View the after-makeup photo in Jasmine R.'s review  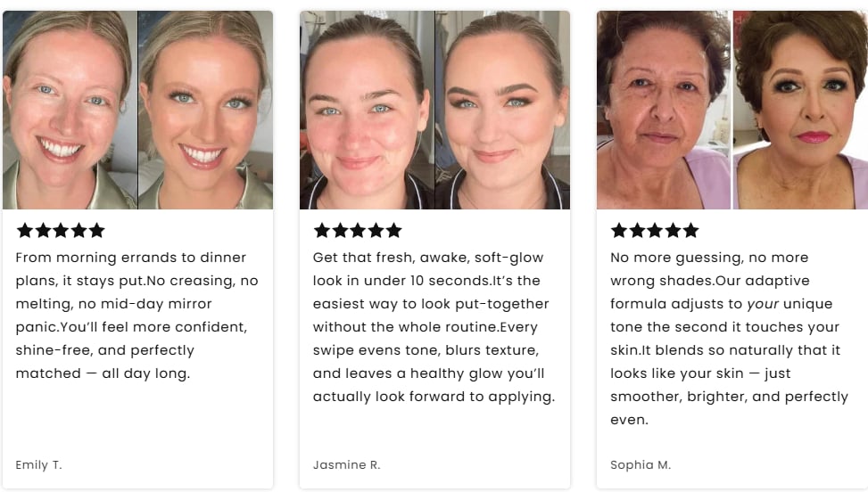[502, 110]
